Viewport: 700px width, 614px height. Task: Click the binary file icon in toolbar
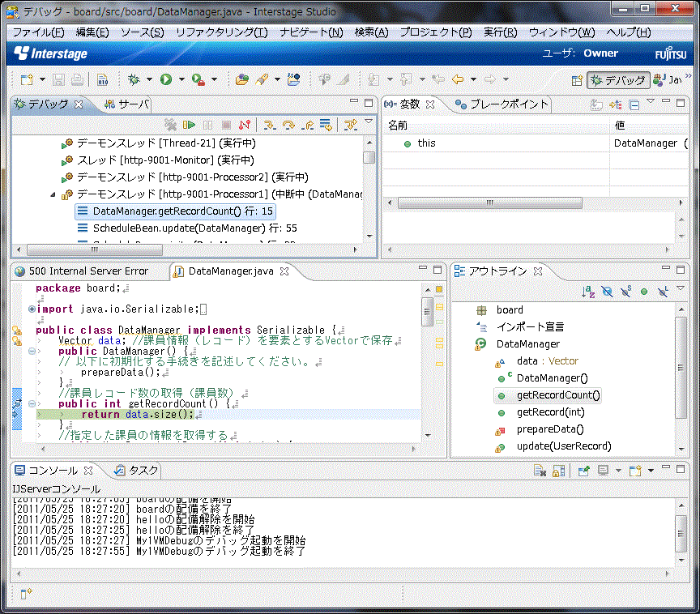[102, 79]
